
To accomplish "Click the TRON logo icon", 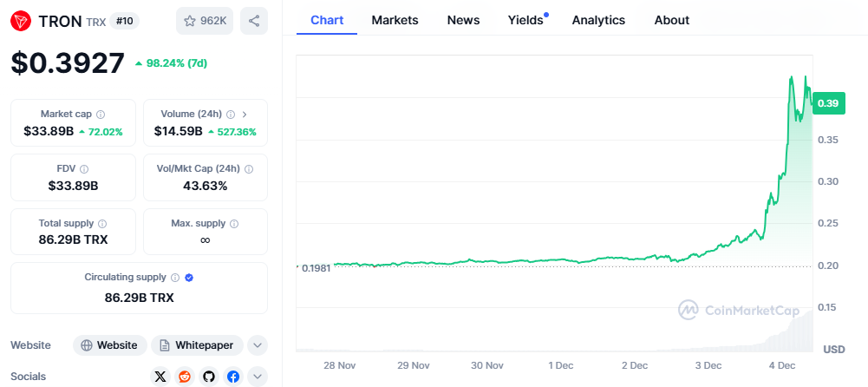I will [21, 21].
